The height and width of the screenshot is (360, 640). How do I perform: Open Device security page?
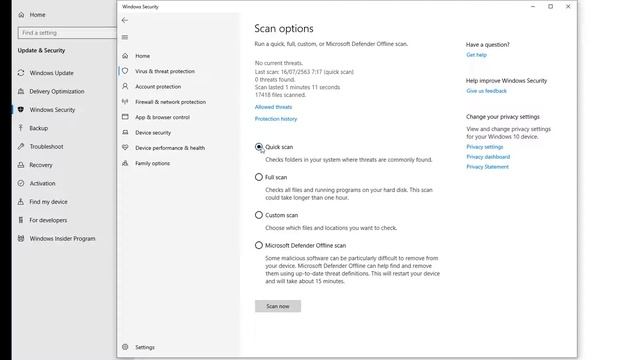pyautogui.click(x=153, y=133)
